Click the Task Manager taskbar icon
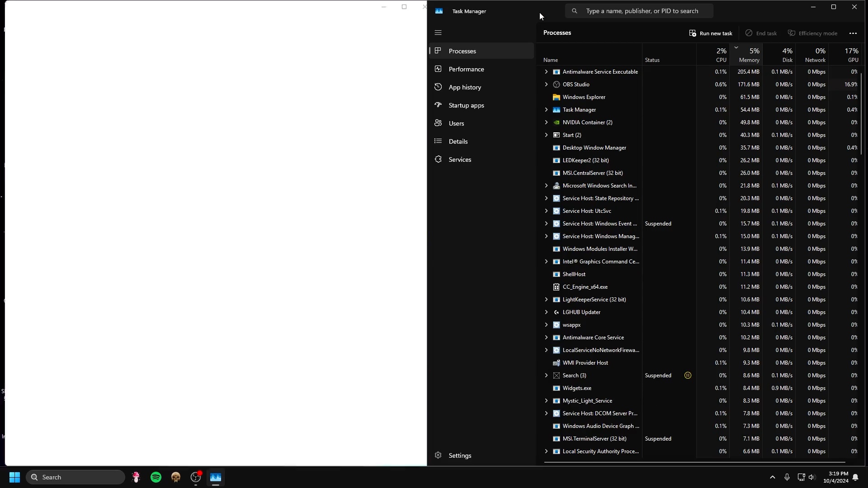Image resolution: width=868 pixels, height=488 pixels. pos(216,477)
